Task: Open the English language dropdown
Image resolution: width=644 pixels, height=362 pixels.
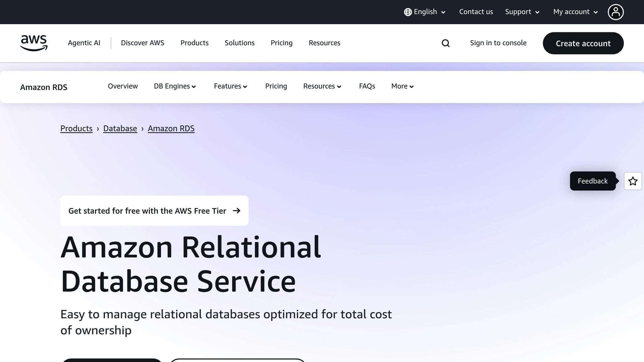Action: coord(425,12)
